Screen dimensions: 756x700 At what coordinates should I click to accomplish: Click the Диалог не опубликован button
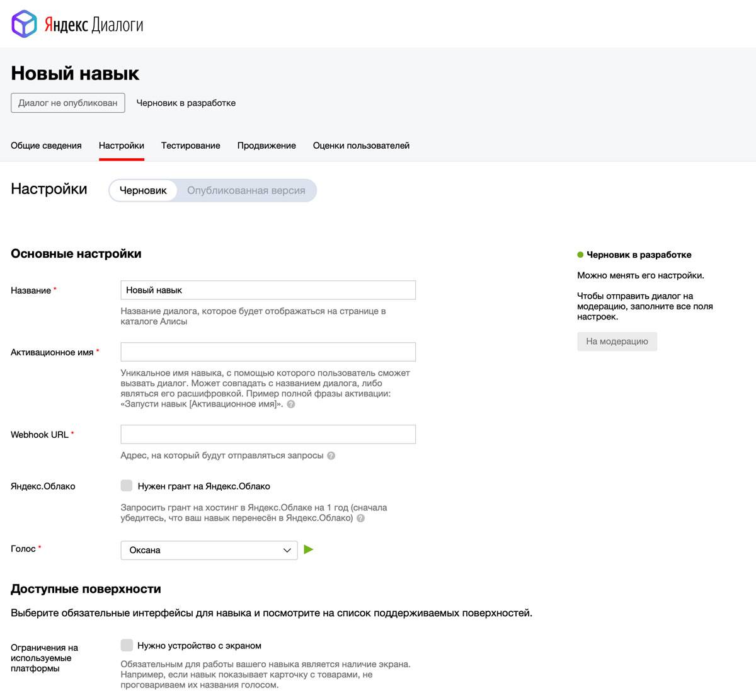[x=68, y=103]
